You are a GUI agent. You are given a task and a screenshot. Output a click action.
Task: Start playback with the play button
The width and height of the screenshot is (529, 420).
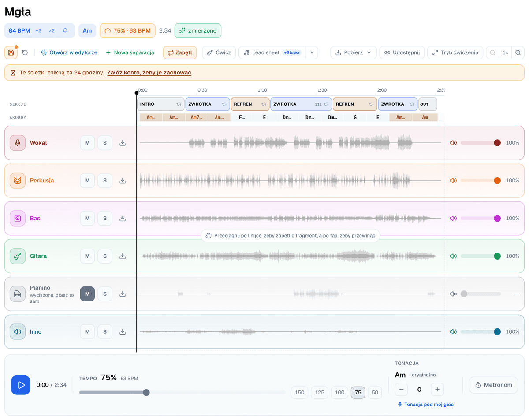[x=21, y=385]
